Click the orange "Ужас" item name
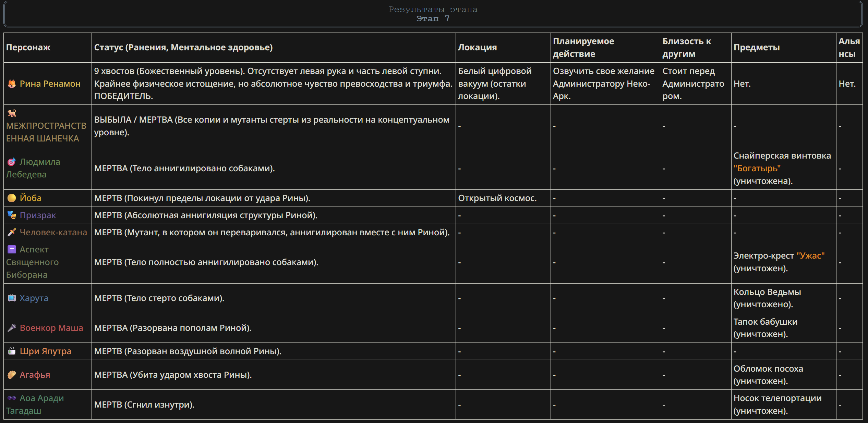Viewport: 868px width, 423px height. [x=810, y=256]
